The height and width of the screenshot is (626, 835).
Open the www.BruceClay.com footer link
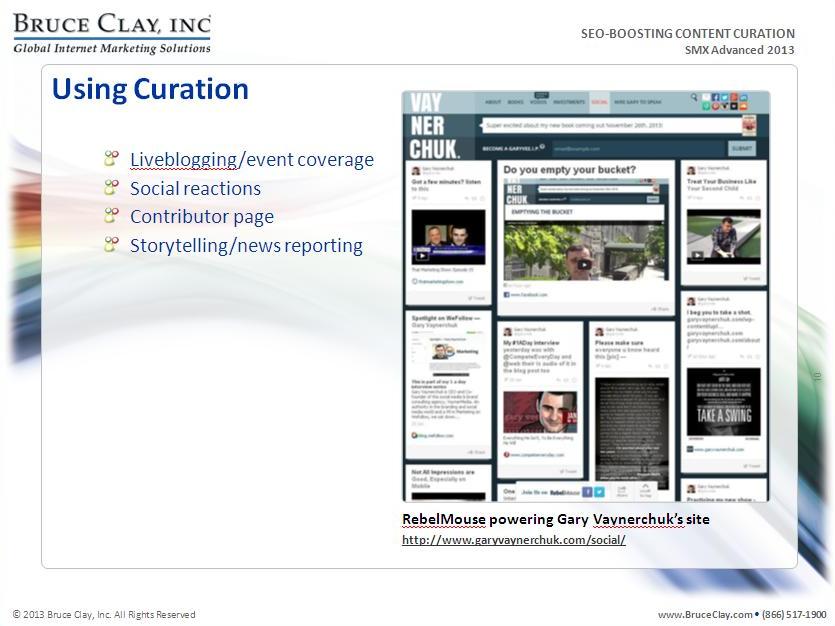704,614
